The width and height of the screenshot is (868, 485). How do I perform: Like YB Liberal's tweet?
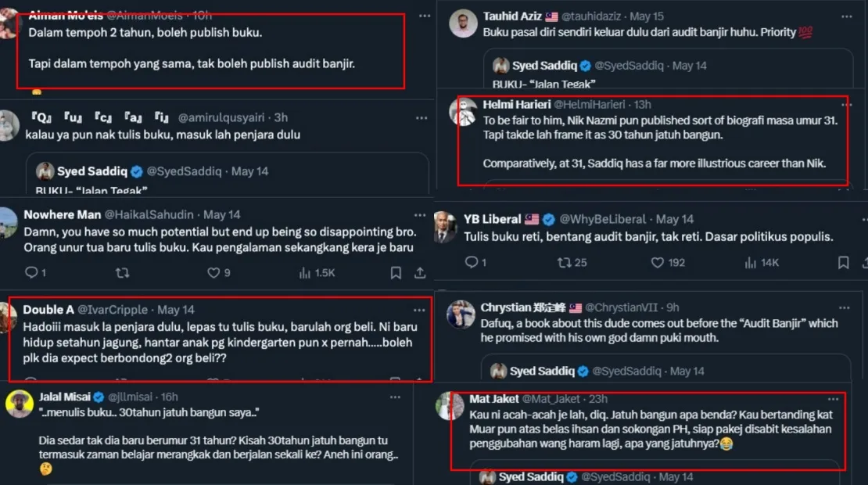(658, 263)
